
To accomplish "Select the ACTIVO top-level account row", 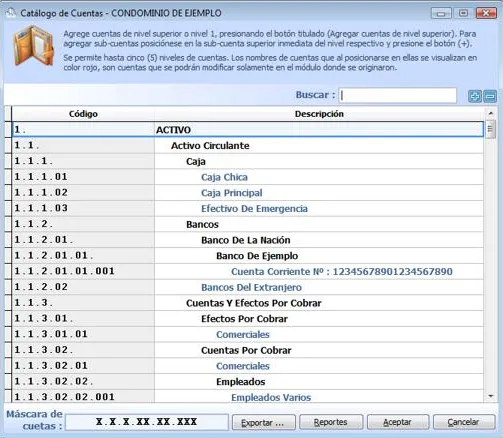I will 247,129.
